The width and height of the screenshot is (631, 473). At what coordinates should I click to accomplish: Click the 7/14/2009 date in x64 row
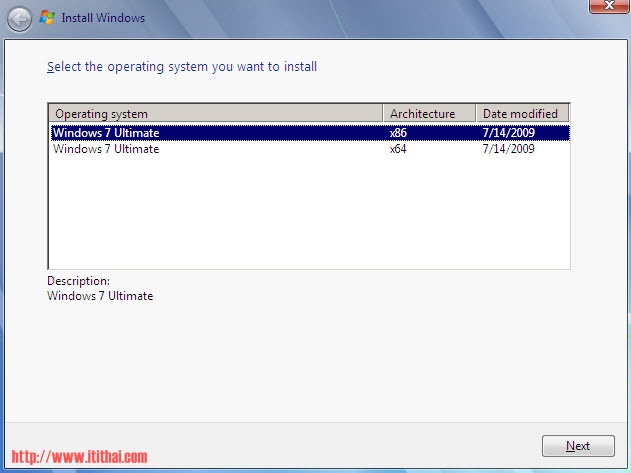click(x=508, y=149)
